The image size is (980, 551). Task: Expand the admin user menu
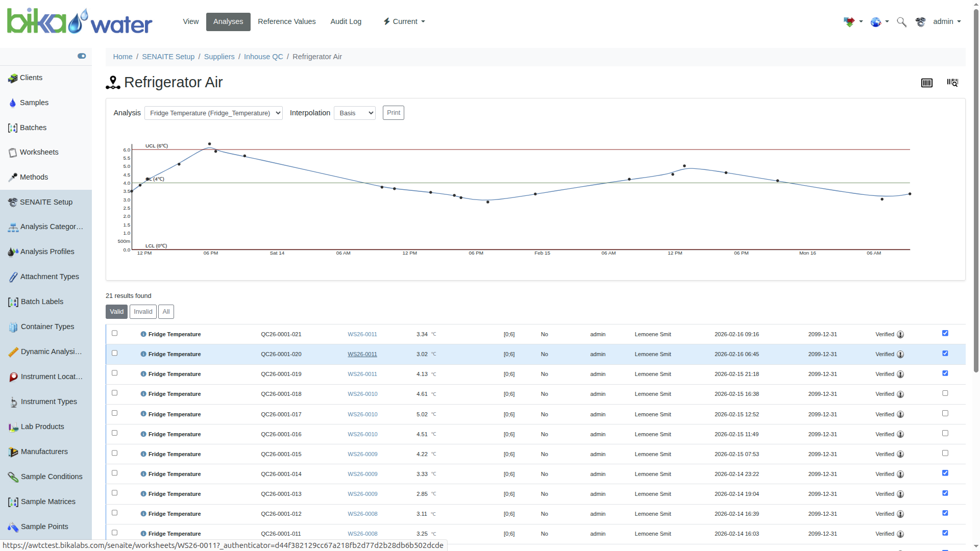click(x=947, y=21)
